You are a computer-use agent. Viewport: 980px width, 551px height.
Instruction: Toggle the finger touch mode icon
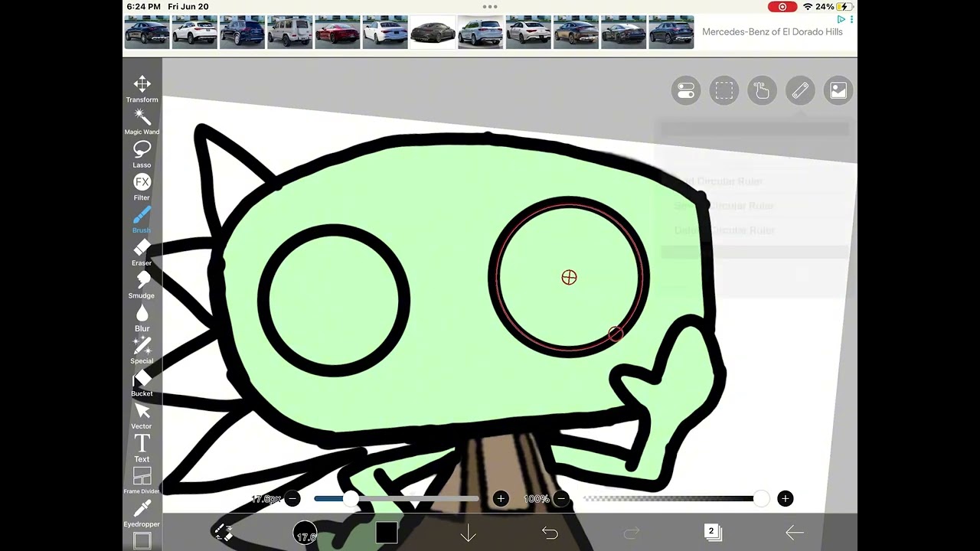[762, 91]
